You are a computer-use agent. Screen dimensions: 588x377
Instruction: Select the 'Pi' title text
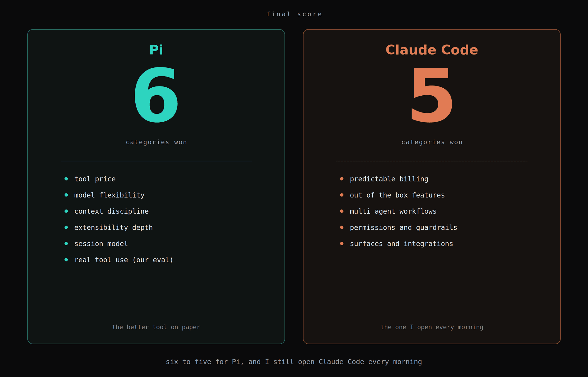pyautogui.click(x=156, y=50)
